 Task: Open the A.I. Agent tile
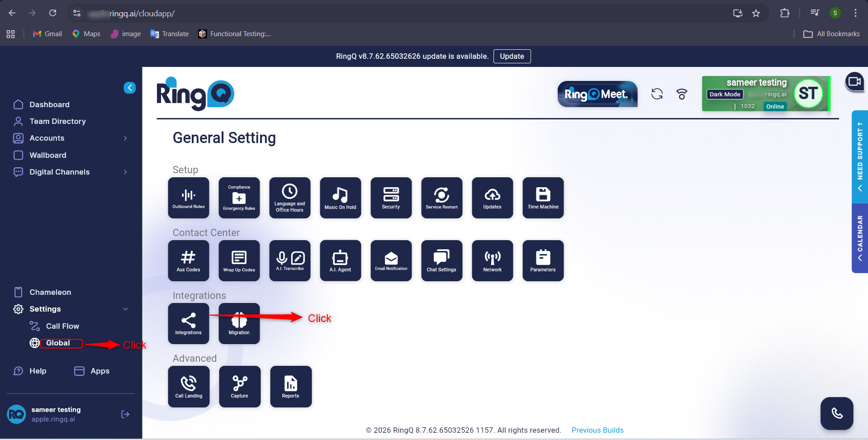click(x=341, y=260)
